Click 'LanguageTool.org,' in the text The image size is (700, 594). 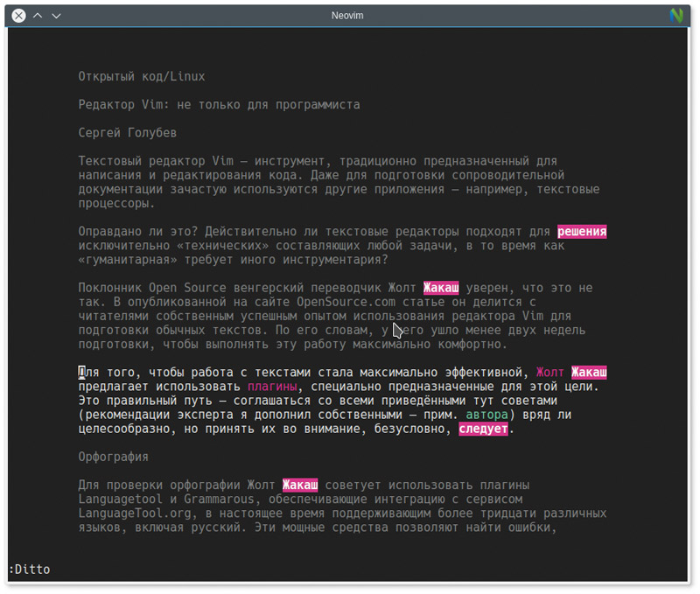138,513
